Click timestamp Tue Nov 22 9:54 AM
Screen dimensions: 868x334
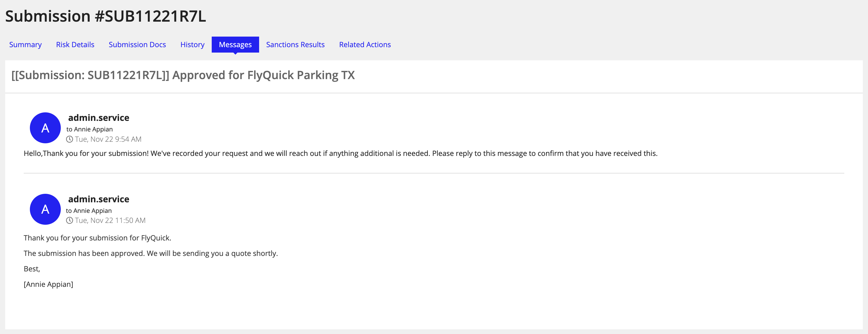108,138
